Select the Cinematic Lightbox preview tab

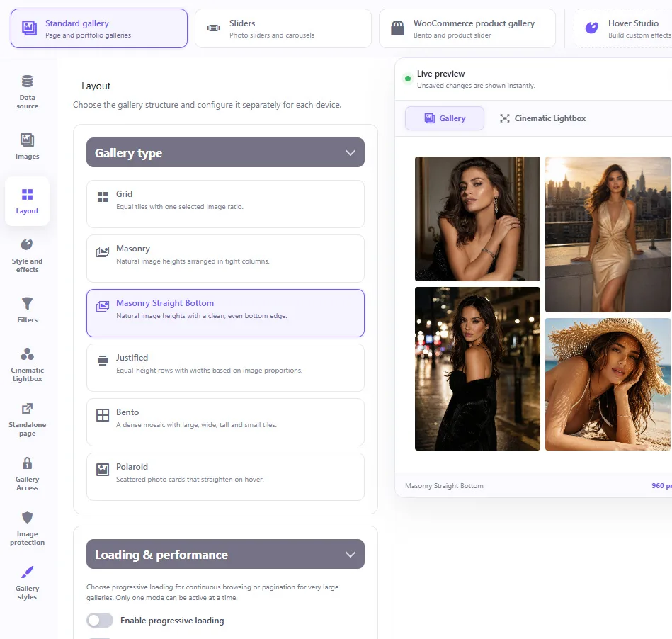coord(542,118)
